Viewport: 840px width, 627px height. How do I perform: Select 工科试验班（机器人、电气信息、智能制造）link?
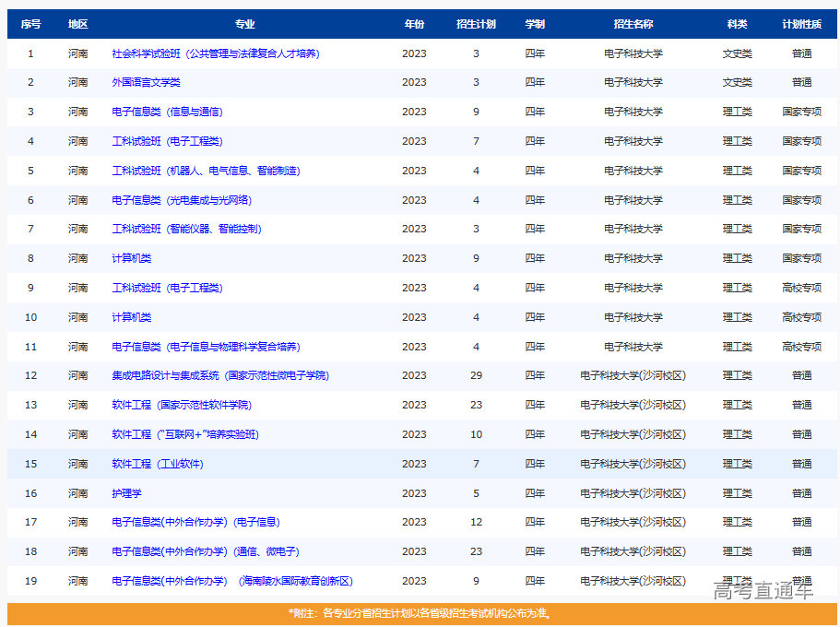206,171
